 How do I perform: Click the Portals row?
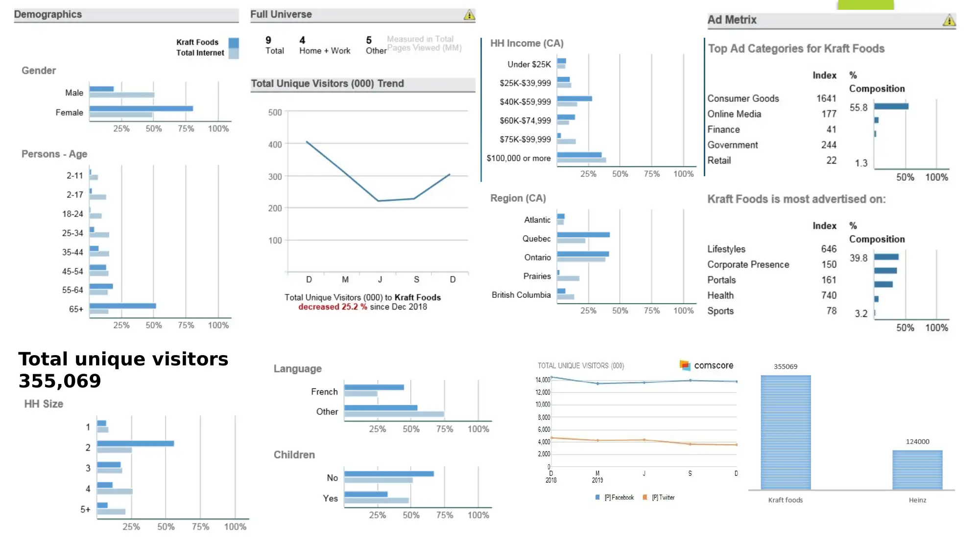(x=772, y=280)
